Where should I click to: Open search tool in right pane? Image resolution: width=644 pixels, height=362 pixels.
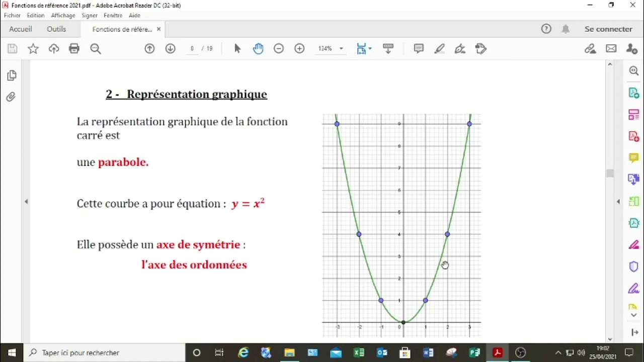coord(634,71)
